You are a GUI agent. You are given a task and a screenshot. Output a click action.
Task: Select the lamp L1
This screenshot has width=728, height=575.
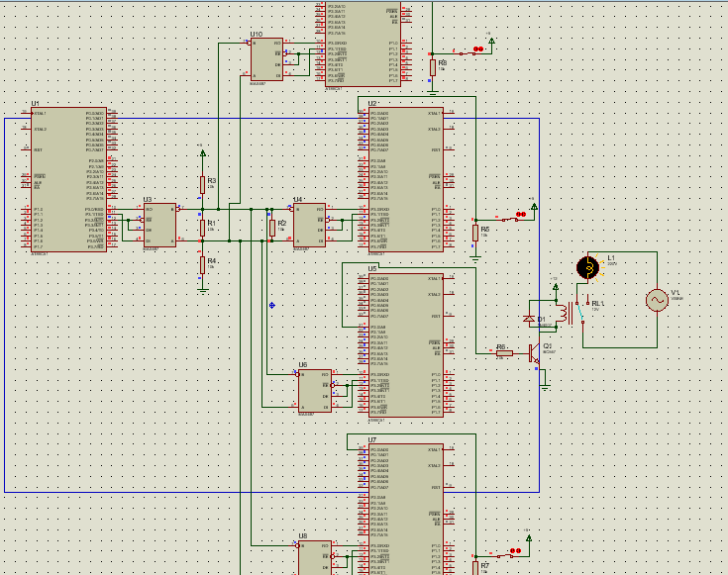pyautogui.click(x=587, y=268)
